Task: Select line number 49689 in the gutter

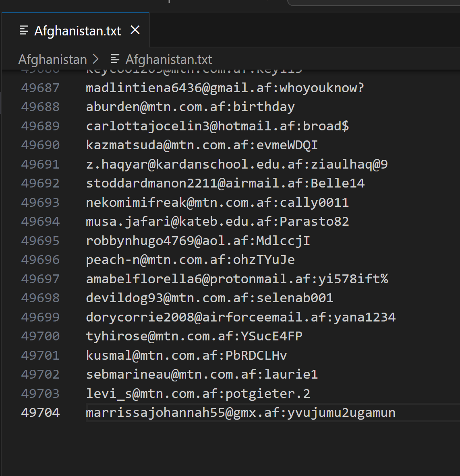Action: 40,126
